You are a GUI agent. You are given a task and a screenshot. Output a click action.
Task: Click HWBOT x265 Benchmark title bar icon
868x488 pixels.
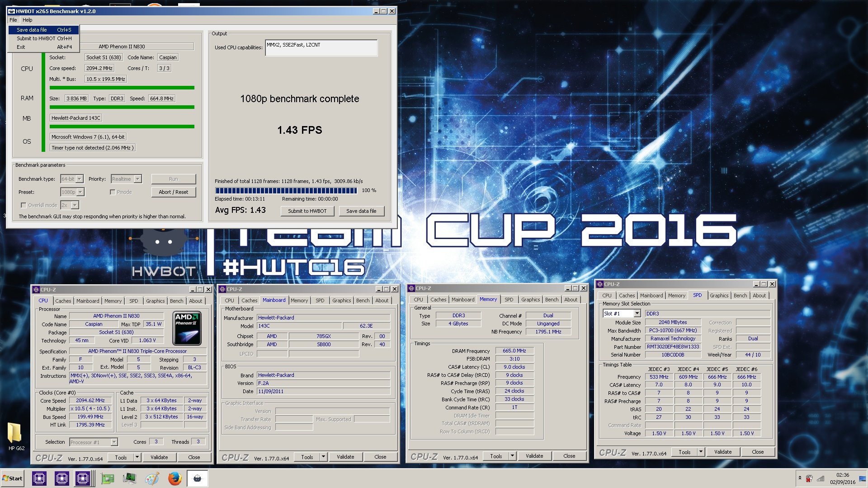12,11
